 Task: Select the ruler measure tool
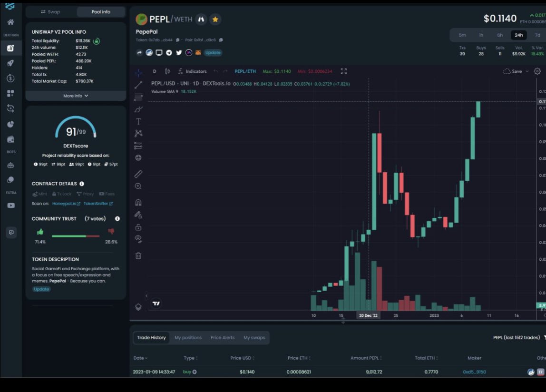click(138, 174)
